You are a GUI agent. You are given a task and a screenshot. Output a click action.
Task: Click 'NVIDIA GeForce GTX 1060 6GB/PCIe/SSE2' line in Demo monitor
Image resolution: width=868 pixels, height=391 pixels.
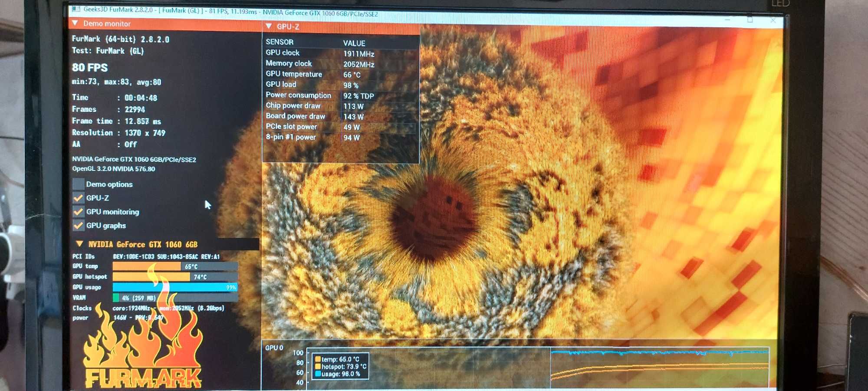click(x=134, y=159)
